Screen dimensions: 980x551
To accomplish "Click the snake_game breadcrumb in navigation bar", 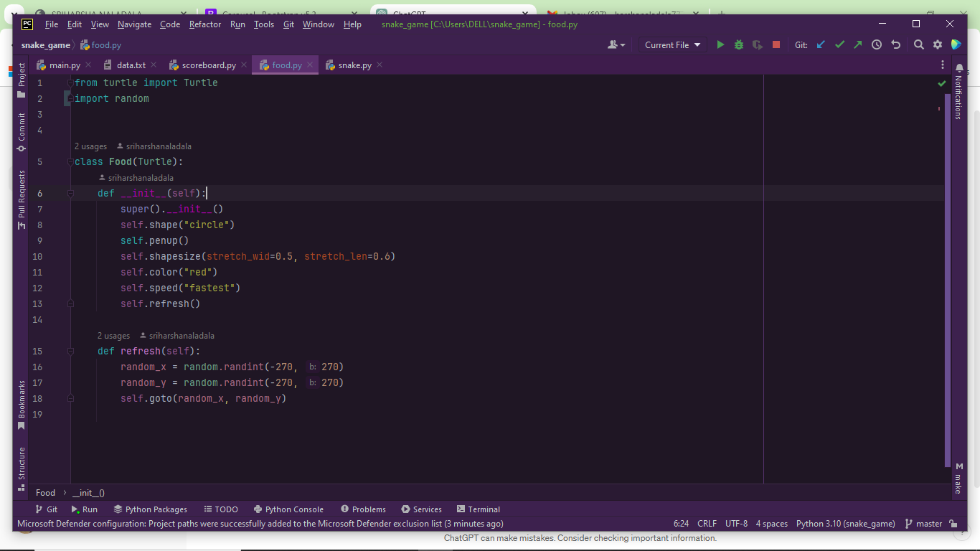I will (46, 44).
